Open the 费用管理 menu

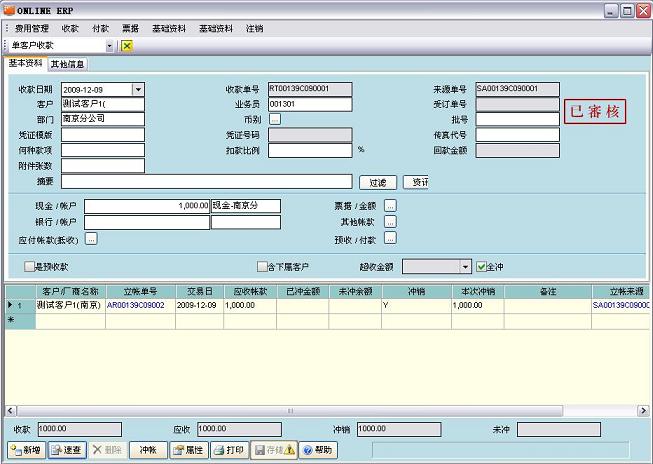click(x=31, y=29)
